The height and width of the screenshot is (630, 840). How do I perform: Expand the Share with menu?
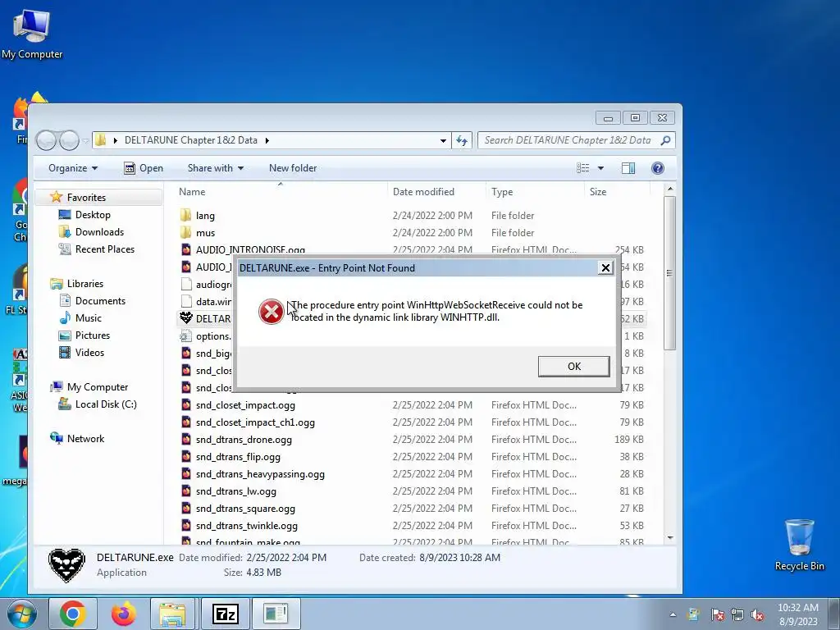(x=216, y=168)
